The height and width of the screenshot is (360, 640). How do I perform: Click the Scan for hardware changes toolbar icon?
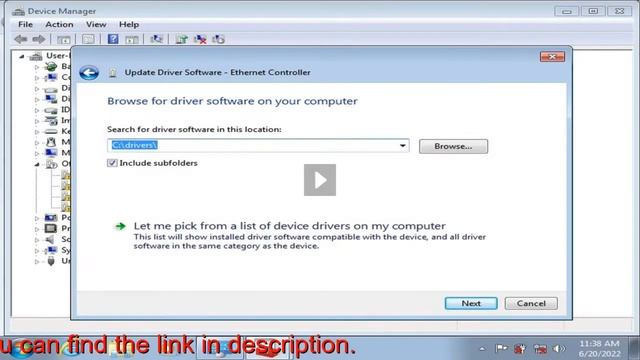pos(156,39)
